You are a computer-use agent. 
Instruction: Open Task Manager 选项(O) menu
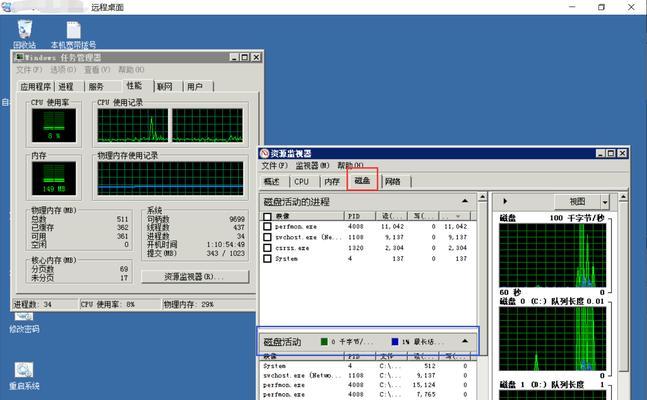(x=63, y=70)
